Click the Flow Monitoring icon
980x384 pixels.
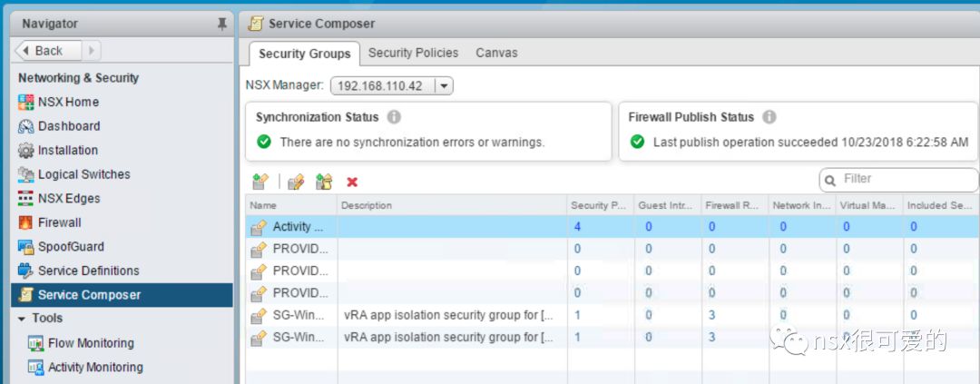(35, 343)
